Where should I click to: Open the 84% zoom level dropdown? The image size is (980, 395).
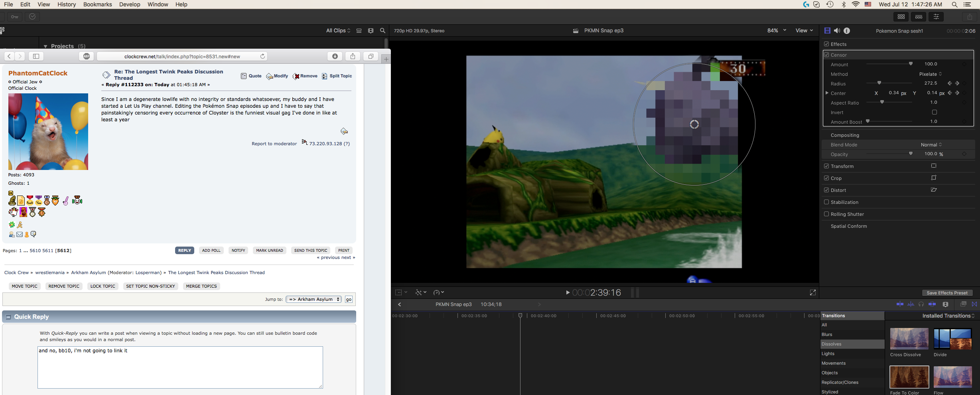[777, 30]
